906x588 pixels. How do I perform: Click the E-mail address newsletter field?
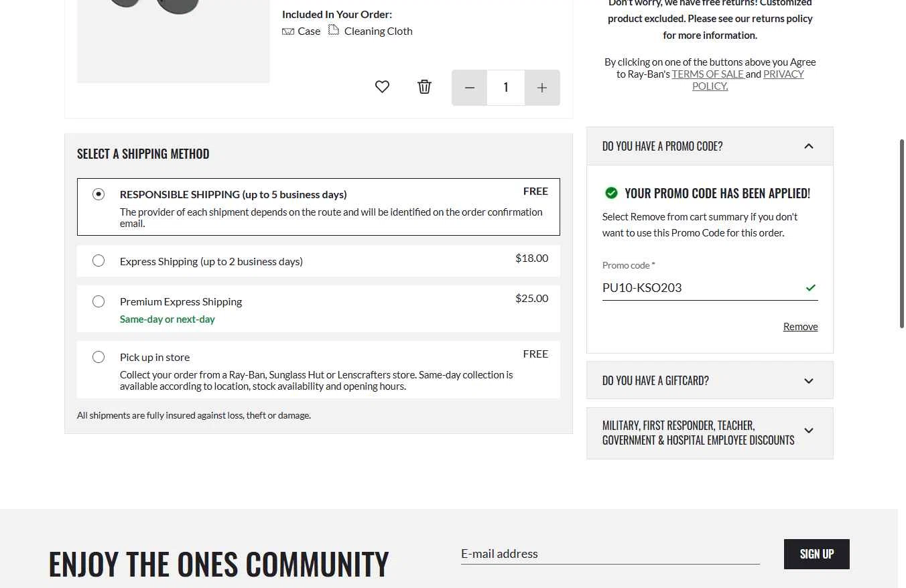(x=610, y=554)
